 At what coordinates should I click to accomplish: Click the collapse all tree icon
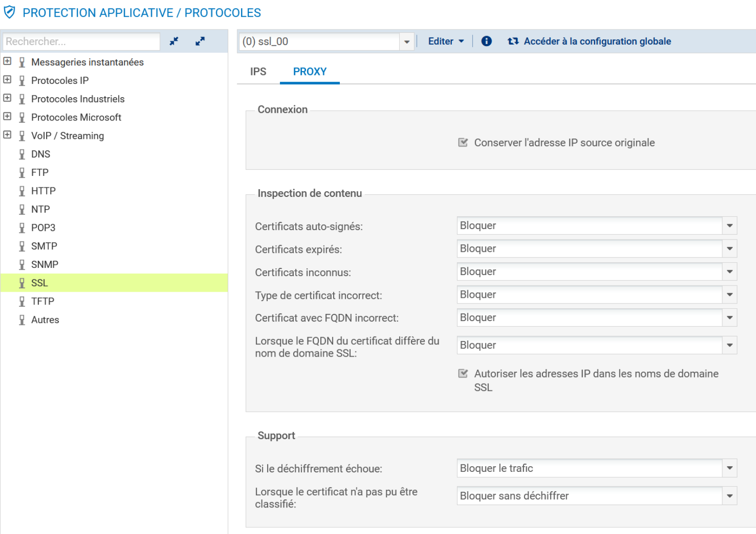coord(174,41)
